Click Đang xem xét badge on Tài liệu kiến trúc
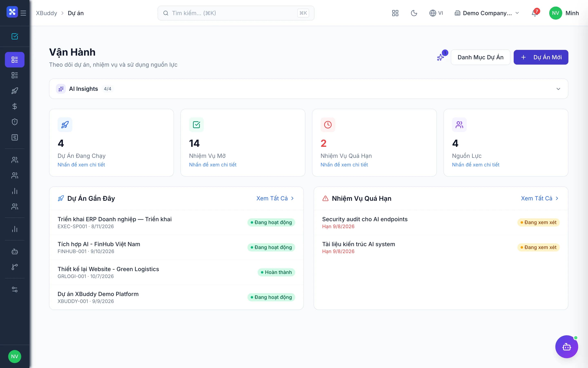Image resolution: width=588 pixels, height=368 pixels. 538,247
